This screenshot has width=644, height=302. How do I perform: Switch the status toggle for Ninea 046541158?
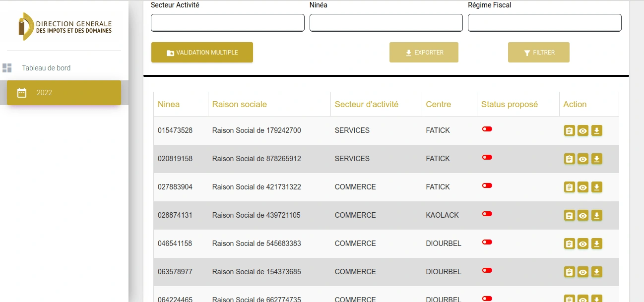(x=487, y=242)
